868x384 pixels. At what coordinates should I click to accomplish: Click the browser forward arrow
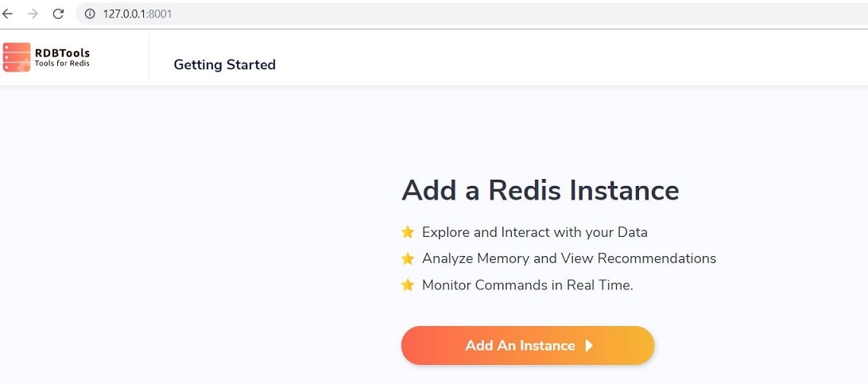click(x=33, y=14)
